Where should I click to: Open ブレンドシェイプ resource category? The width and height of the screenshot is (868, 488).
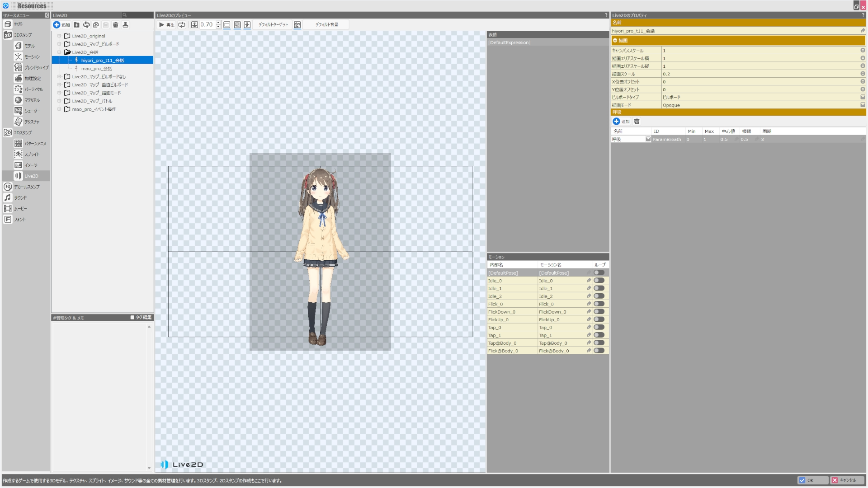click(x=31, y=68)
